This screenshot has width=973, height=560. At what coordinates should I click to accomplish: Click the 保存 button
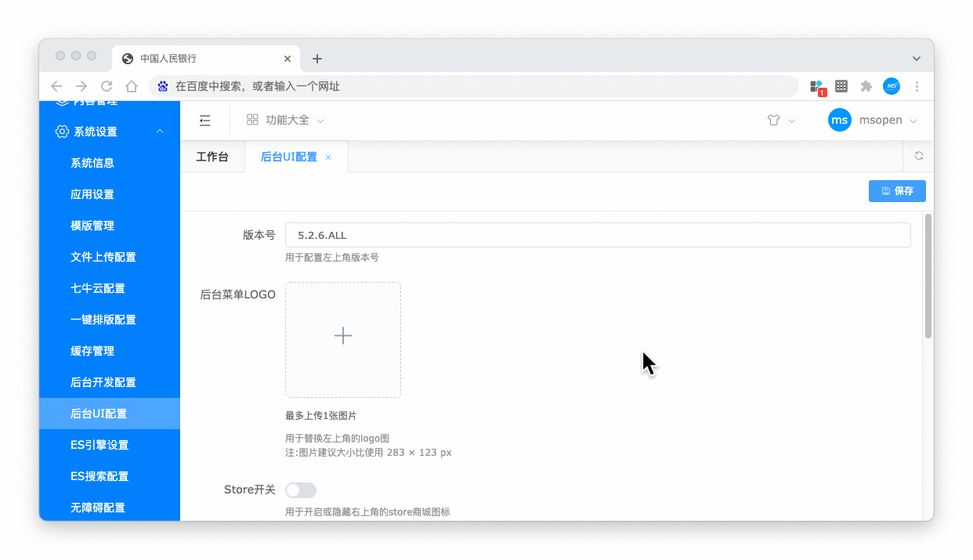point(897,191)
